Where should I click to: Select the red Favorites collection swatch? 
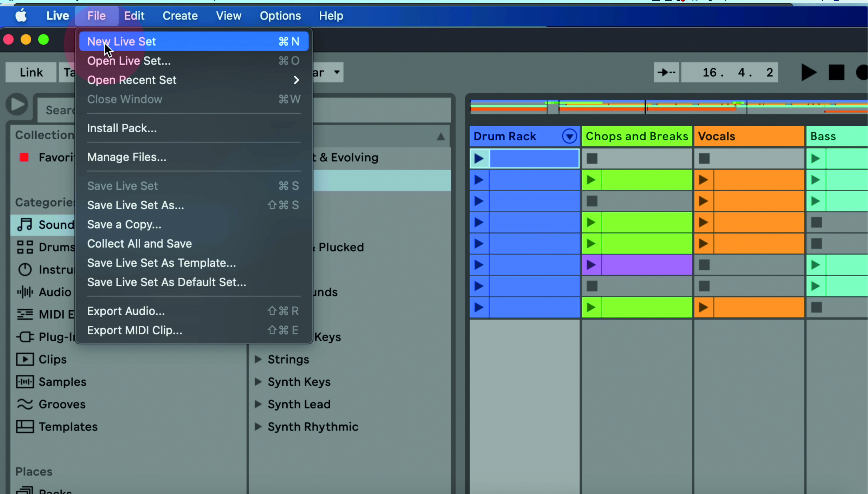24,157
